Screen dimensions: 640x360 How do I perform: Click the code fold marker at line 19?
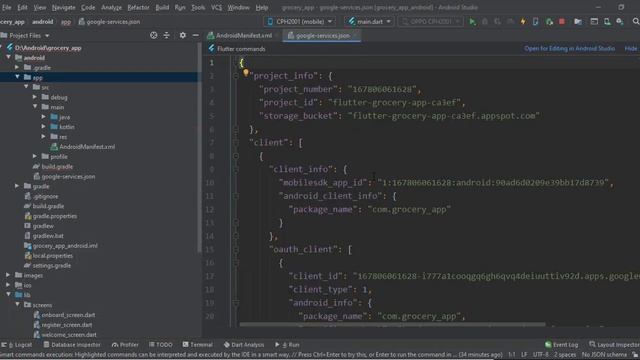click(236, 303)
